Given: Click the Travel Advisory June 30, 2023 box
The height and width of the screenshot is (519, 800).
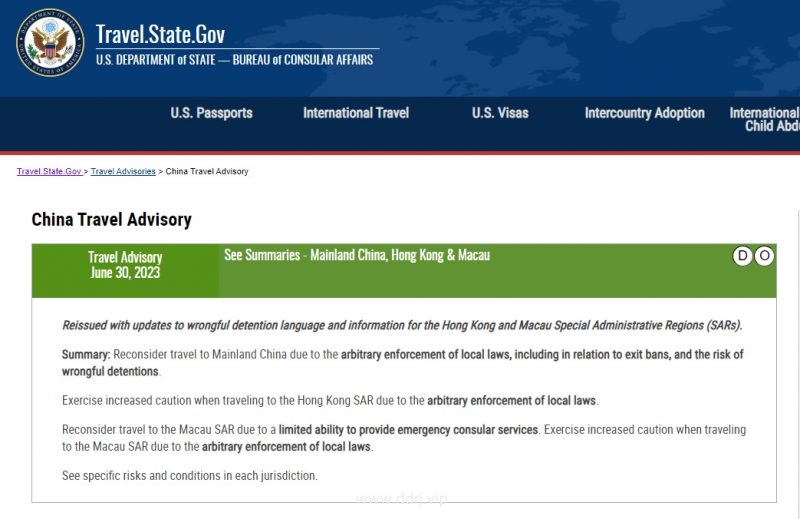Looking at the screenshot, I should pos(125,270).
